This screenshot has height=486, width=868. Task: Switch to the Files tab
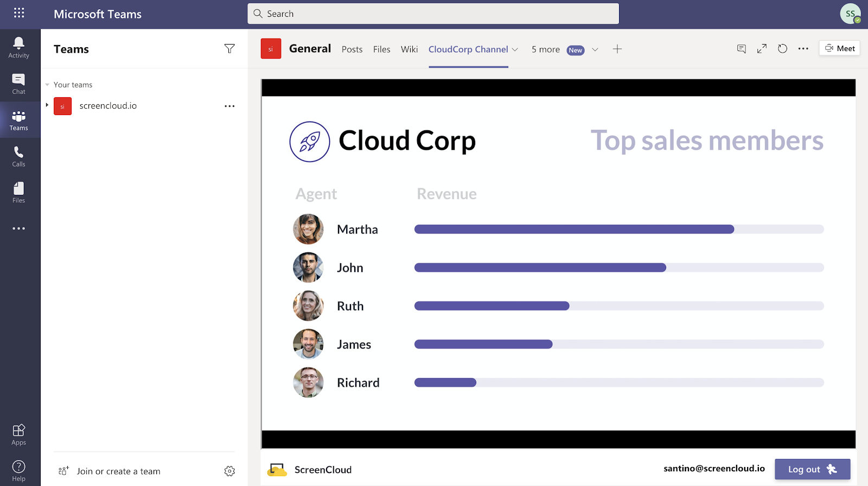click(382, 49)
